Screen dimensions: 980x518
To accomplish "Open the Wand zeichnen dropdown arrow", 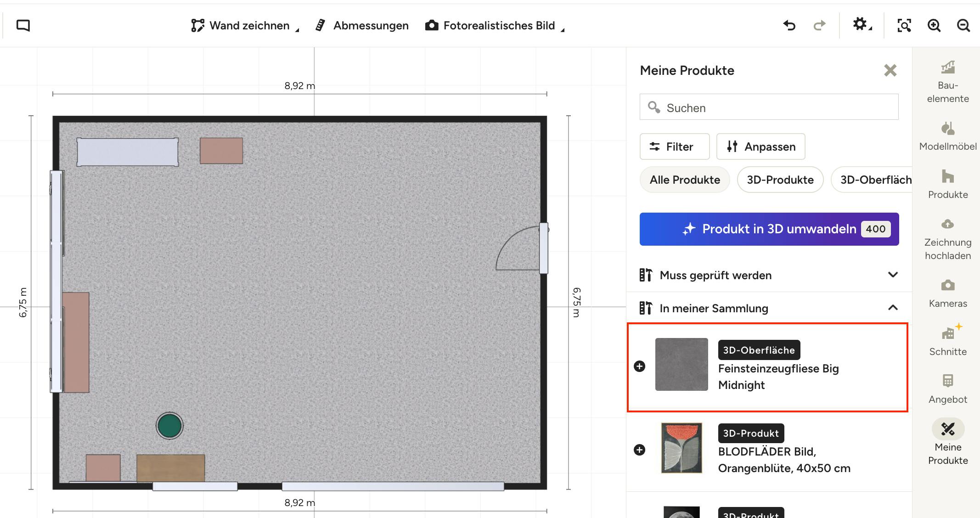I will tap(297, 30).
